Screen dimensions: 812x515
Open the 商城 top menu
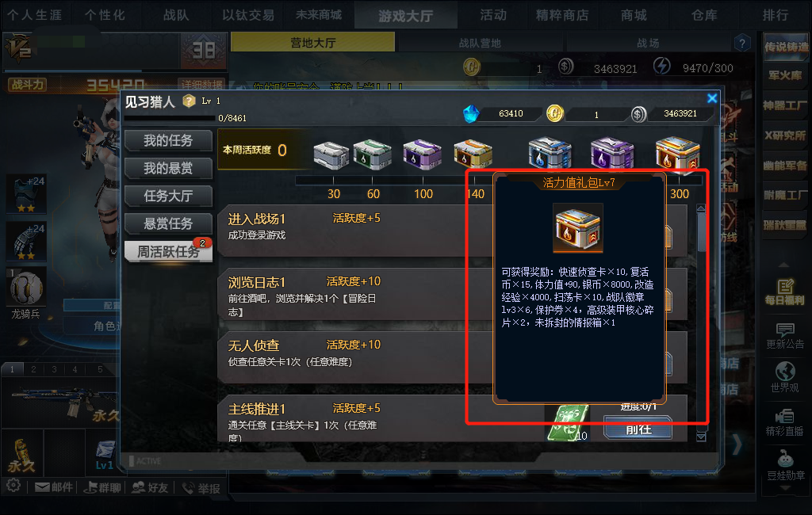(x=634, y=15)
